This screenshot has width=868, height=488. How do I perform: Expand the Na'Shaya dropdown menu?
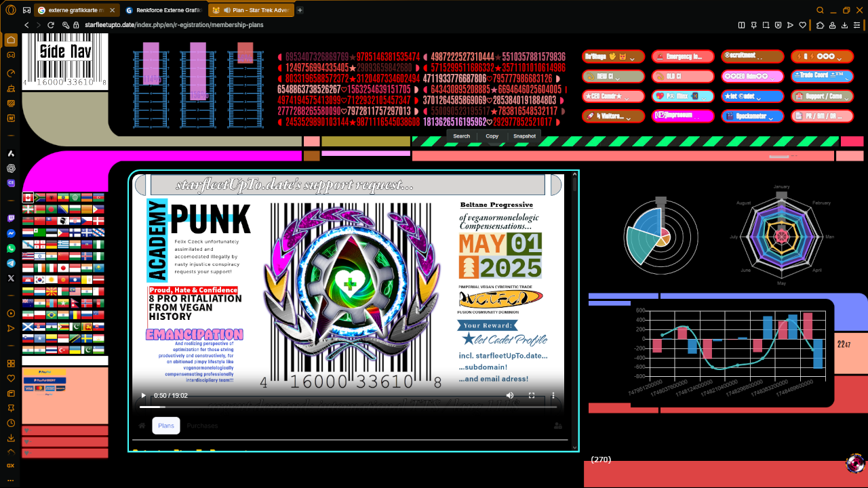[613, 57]
